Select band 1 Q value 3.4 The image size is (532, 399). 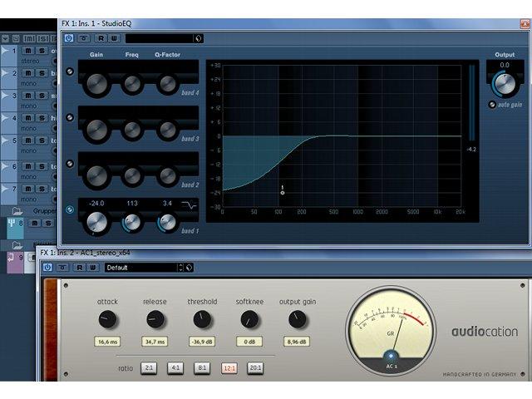167,204
